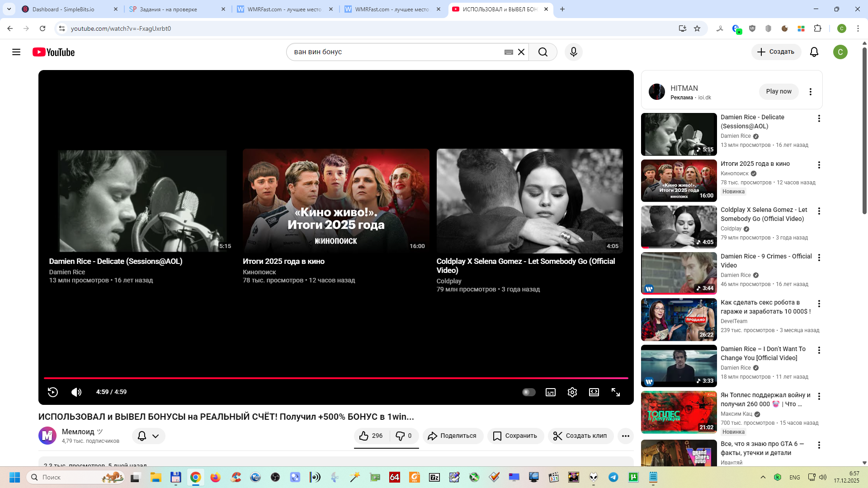Open the YouTube hamburger guide menu
This screenshot has height=488, width=868.
tap(16, 52)
